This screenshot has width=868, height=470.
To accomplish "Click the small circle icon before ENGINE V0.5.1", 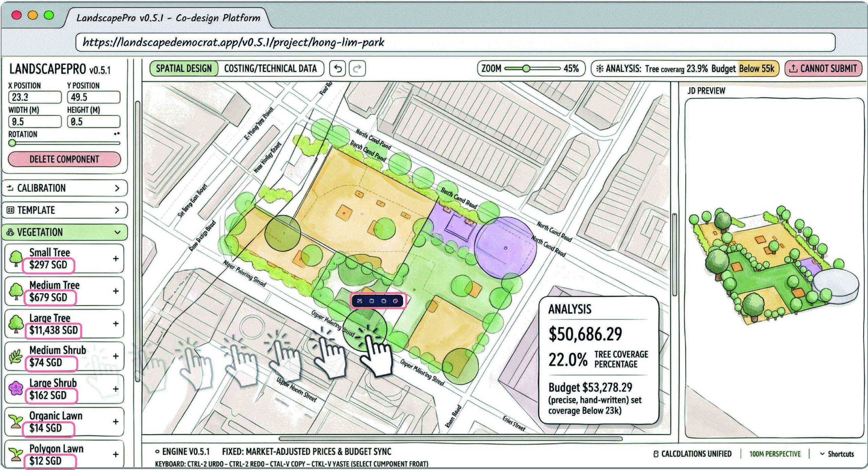I will coord(157,452).
